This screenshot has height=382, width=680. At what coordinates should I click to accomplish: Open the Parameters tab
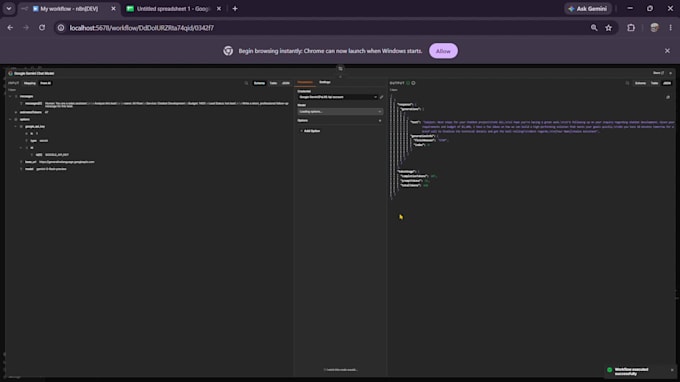click(305, 82)
